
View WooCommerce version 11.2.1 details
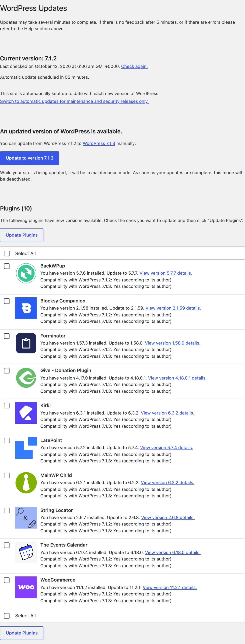point(170,587)
